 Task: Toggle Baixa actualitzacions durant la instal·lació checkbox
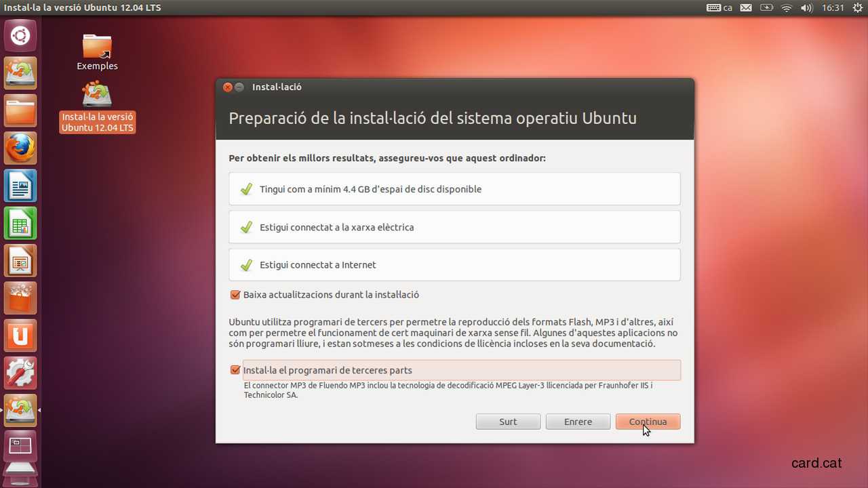(235, 295)
